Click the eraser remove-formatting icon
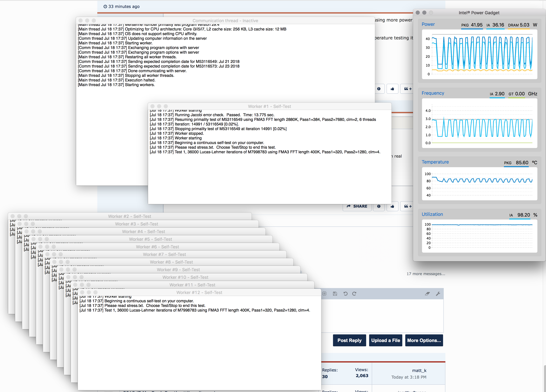Viewport: 546px width, 392px height. pyautogui.click(x=427, y=293)
